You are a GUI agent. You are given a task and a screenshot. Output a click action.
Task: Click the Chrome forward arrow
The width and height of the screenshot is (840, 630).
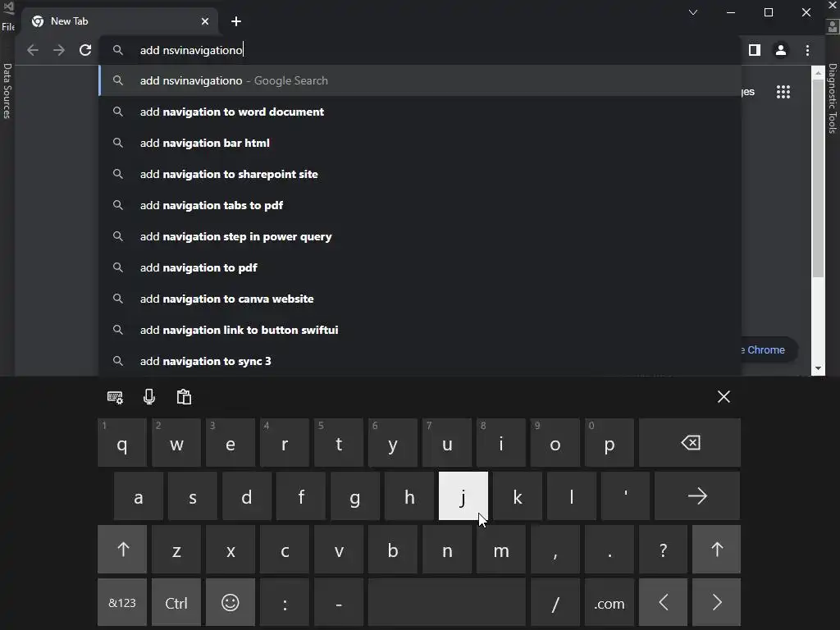(x=59, y=50)
